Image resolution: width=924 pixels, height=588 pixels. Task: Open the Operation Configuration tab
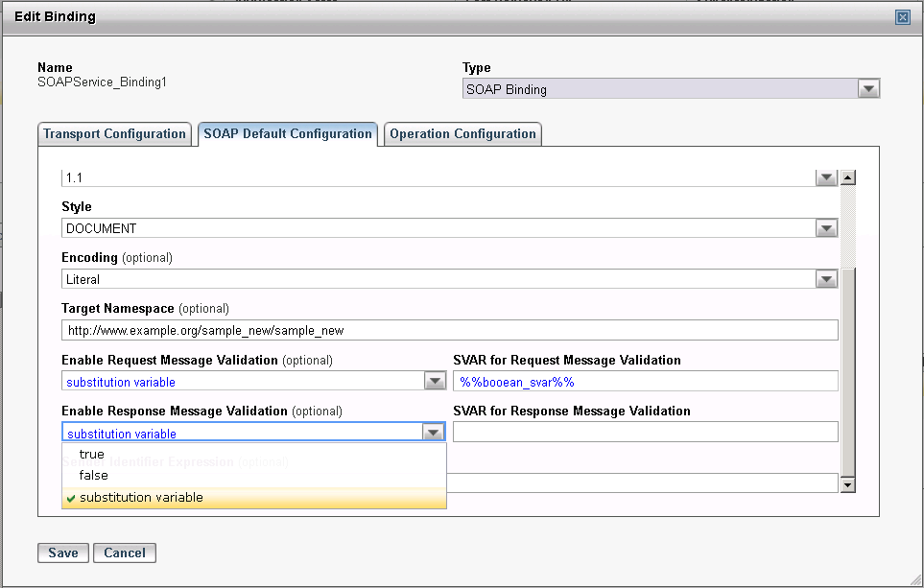(462, 134)
